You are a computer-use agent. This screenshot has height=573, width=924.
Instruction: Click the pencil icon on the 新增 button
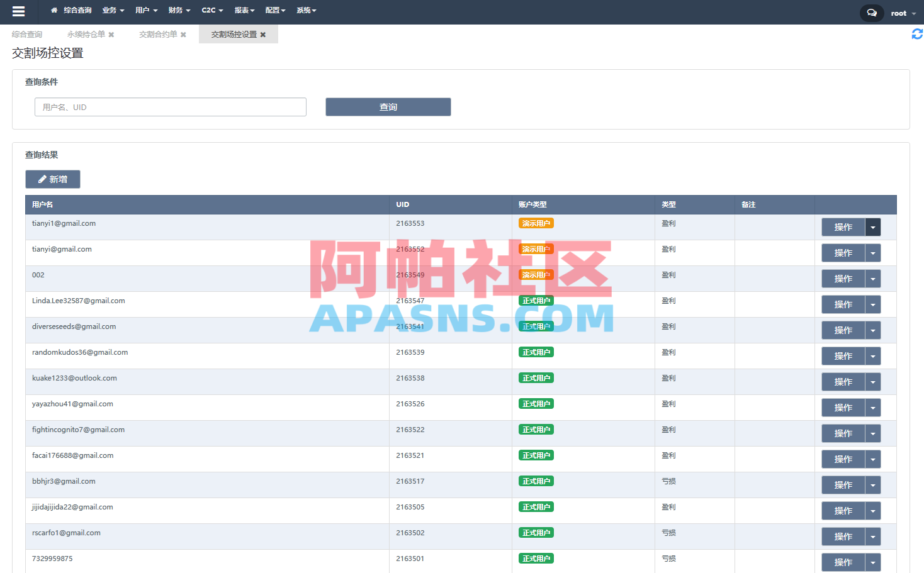tap(43, 179)
